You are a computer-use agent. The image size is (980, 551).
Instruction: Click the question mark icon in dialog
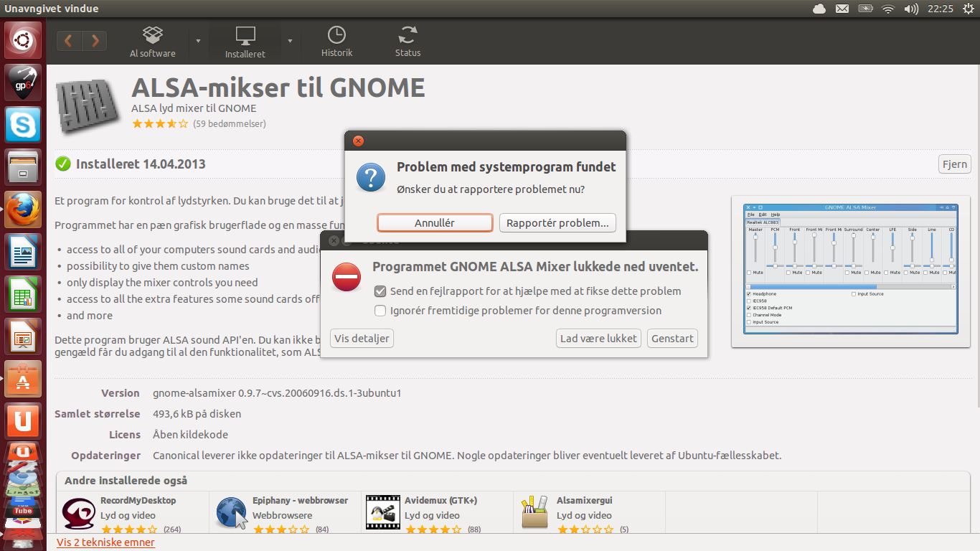pos(371,177)
